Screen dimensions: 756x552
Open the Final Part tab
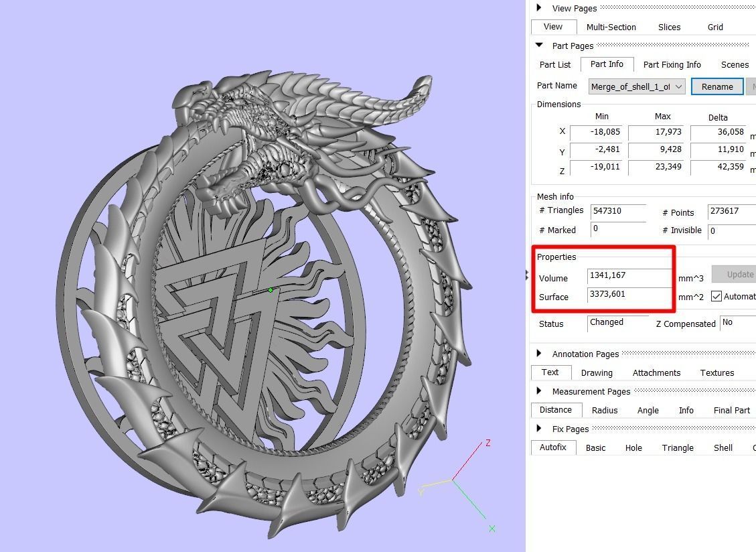tap(731, 411)
